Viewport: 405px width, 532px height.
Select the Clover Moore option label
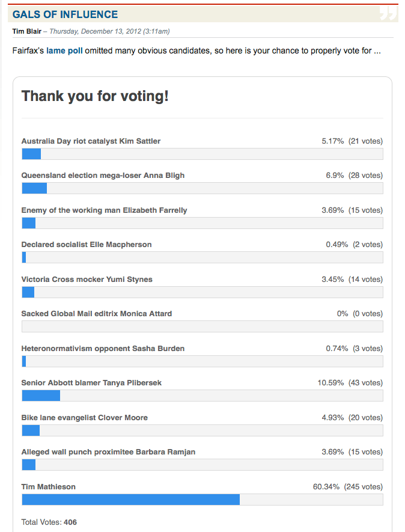tap(84, 418)
